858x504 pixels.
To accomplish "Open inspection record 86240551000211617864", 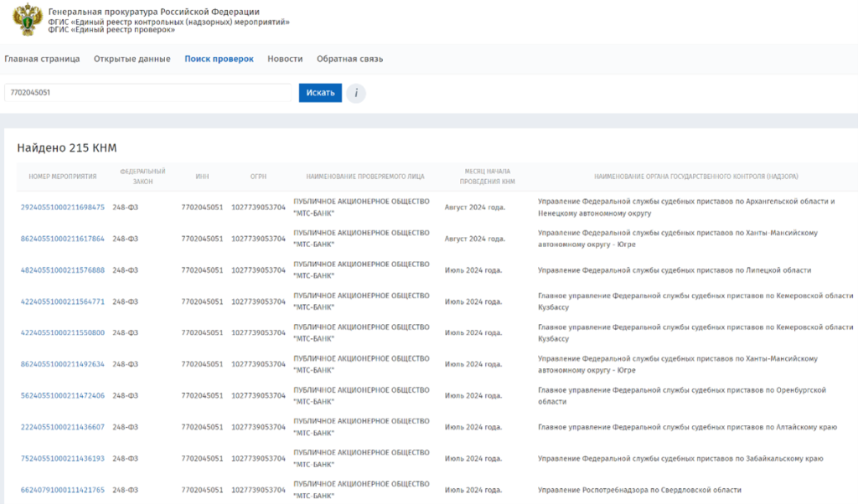I will [63, 239].
